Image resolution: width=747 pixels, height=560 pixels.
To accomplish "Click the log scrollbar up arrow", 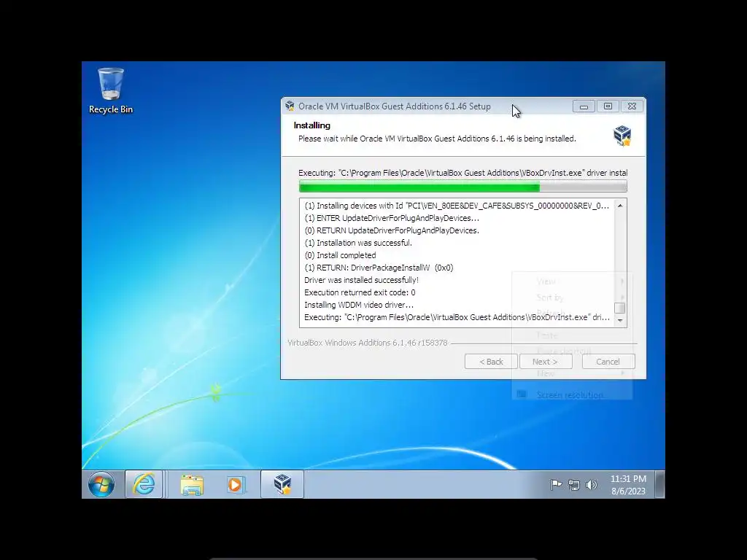I will 620,206.
